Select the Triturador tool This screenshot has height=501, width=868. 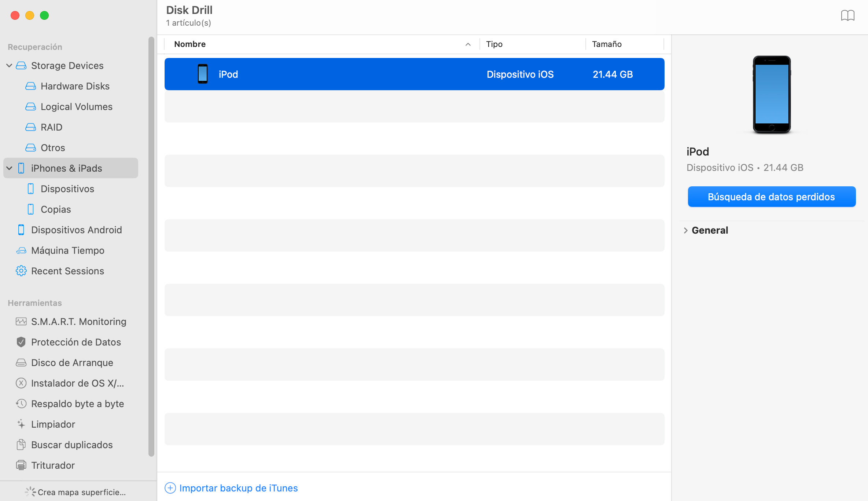click(x=53, y=465)
